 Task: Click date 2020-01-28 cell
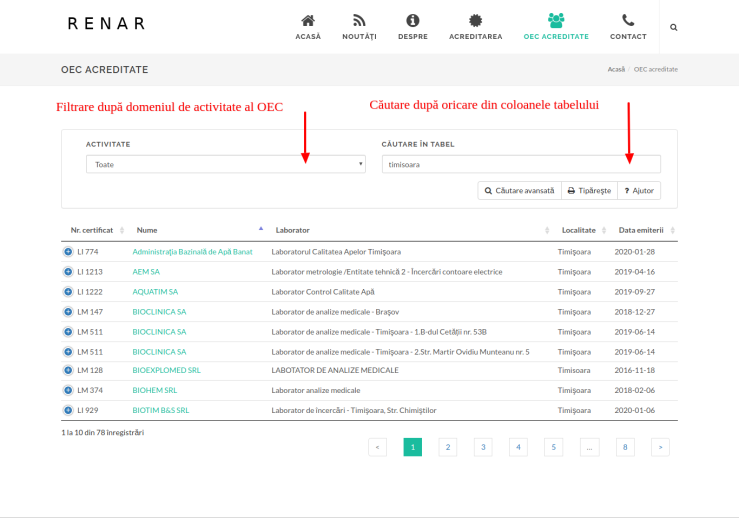635,252
